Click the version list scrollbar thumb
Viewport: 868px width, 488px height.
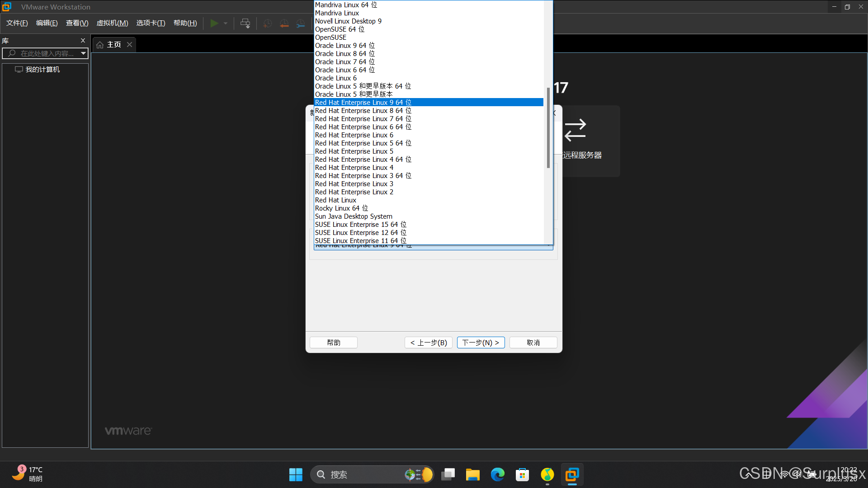click(x=548, y=127)
